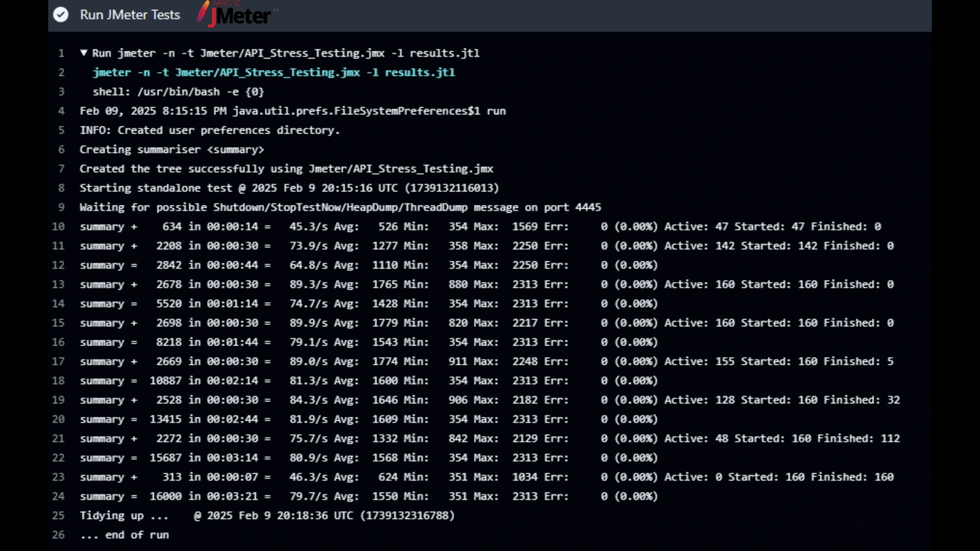Click summary line with 2208 samples
The height and width of the screenshot is (551, 980).
pos(486,246)
